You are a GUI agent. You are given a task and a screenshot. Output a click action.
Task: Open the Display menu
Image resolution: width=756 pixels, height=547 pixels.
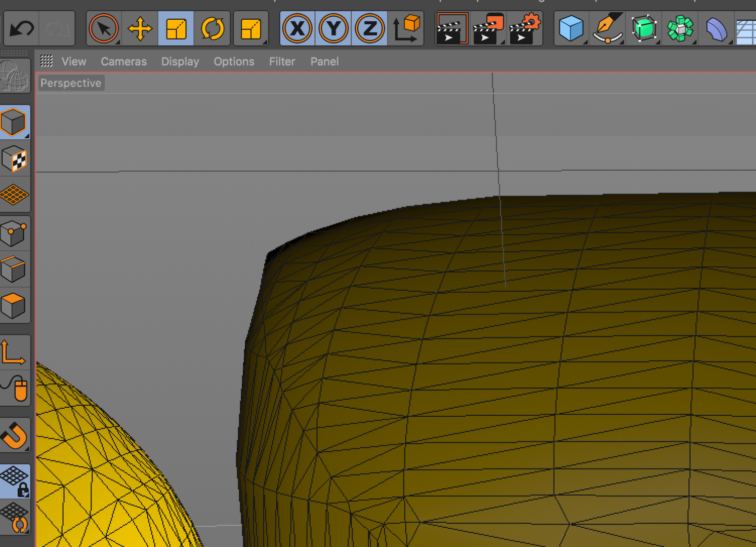[180, 62]
